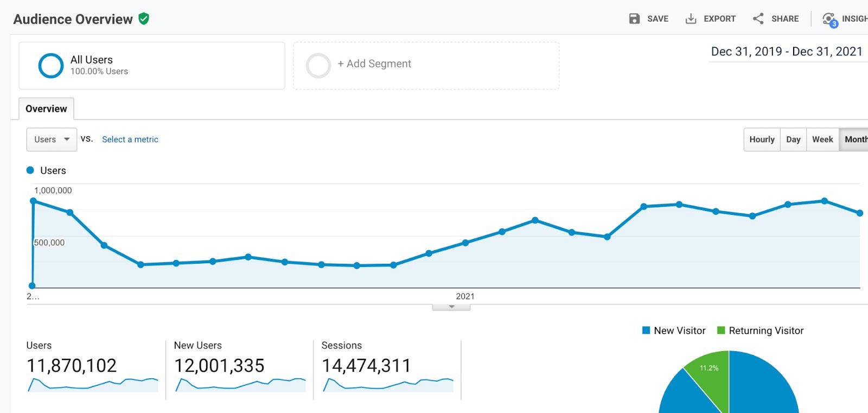Click the 100.00% Users text
Image resolution: width=868 pixels, height=413 pixels.
[x=99, y=72]
